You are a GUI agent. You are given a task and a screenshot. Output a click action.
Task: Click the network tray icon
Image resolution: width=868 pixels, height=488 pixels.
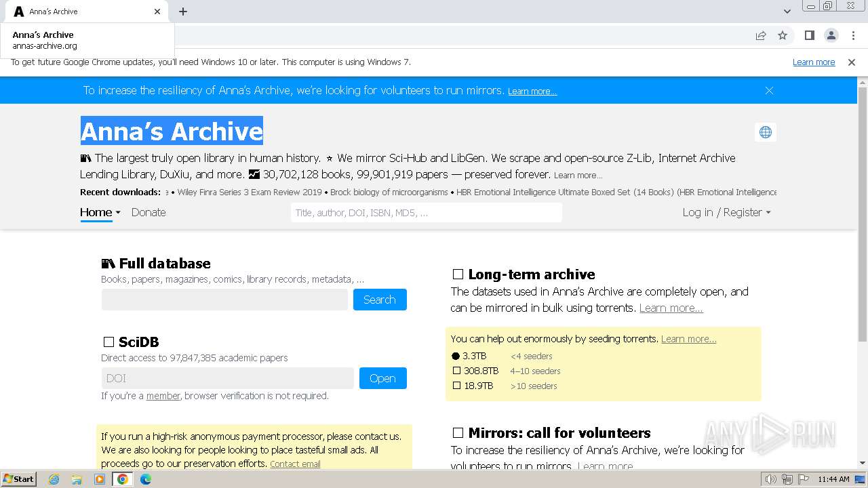click(x=787, y=479)
